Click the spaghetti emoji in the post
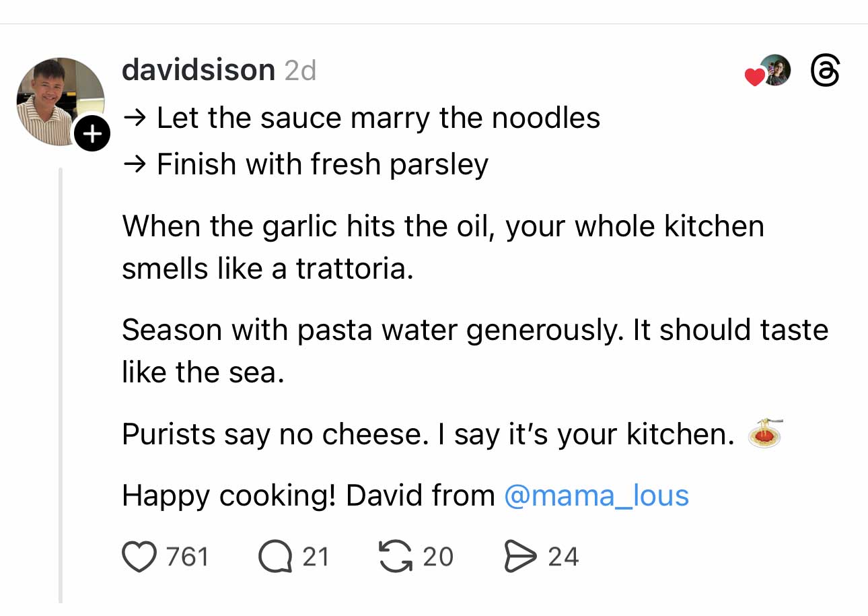Screen dimensions: 868x616 (766, 434)
